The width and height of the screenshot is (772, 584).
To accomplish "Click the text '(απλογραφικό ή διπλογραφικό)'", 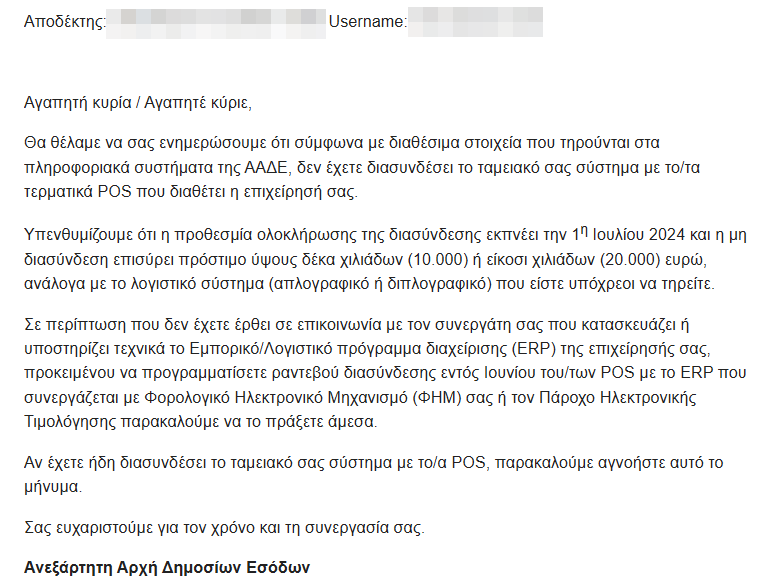I will (x=380, y=284).
